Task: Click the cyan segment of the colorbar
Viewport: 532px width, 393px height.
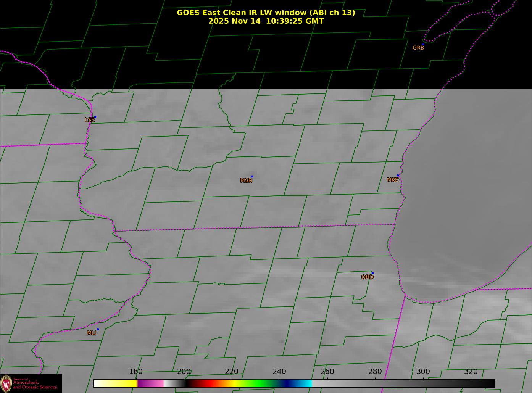Action: tap(305, 383)
